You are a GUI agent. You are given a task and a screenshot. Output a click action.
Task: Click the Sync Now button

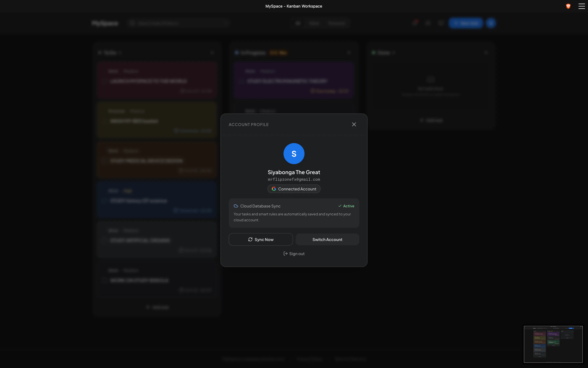[261, 240]
